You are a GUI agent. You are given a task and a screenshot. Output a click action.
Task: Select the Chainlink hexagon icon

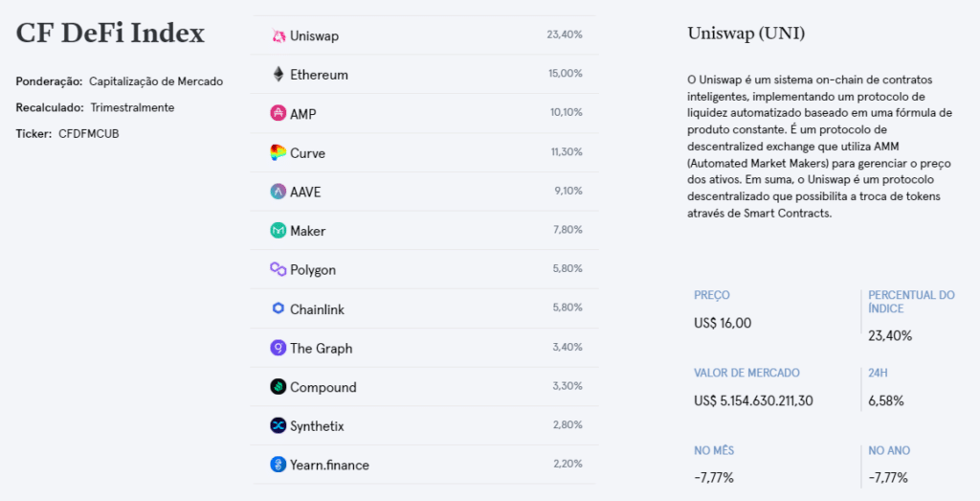278,308
